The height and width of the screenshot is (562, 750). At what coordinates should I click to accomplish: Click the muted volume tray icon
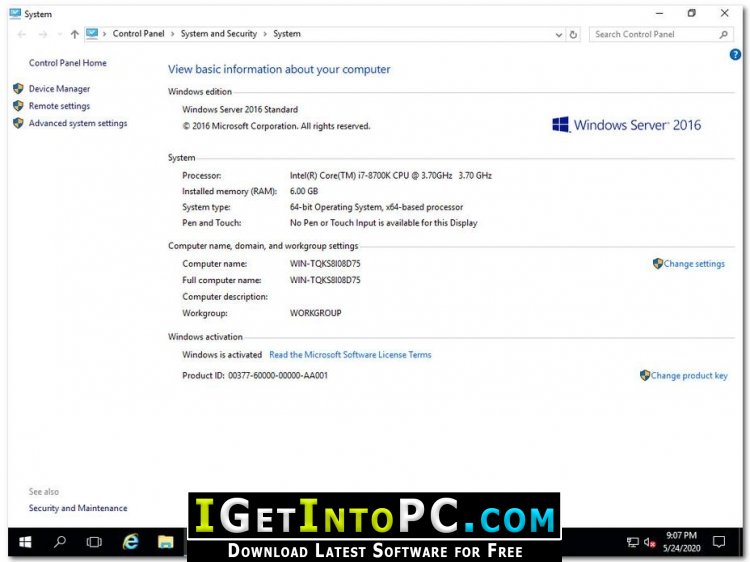tap(649, 542)
